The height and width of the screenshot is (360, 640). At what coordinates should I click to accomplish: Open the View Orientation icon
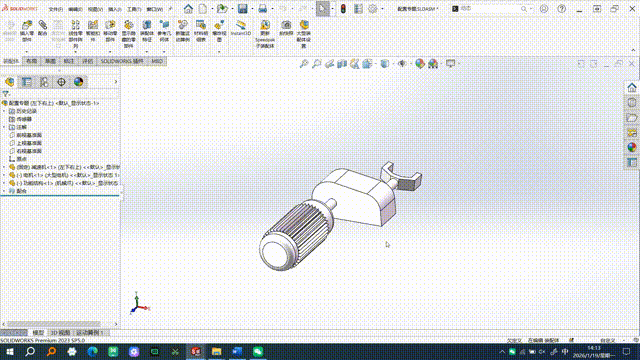pyautogui.click(x=367, y=64)
